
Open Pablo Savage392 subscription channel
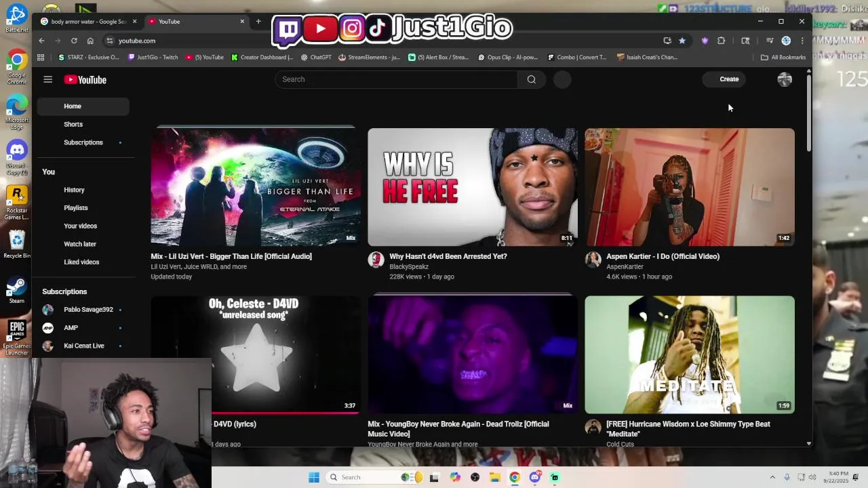click(83, 310)
